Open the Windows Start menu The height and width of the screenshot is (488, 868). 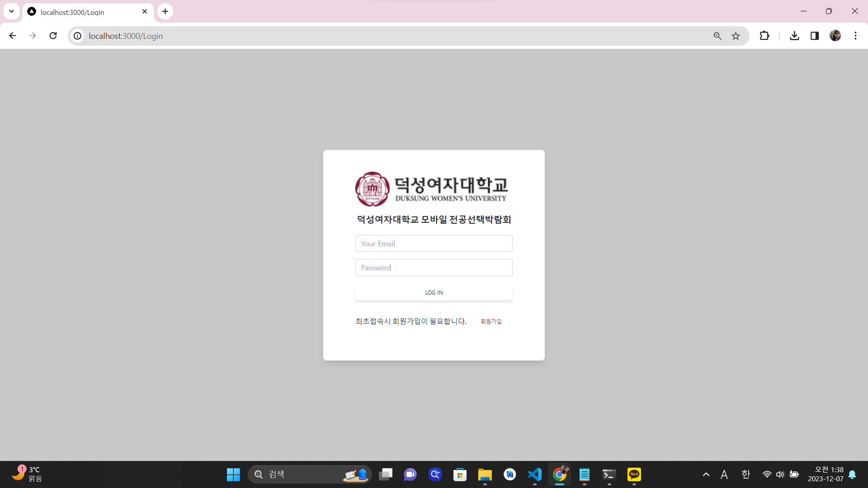tap(233, 474)
